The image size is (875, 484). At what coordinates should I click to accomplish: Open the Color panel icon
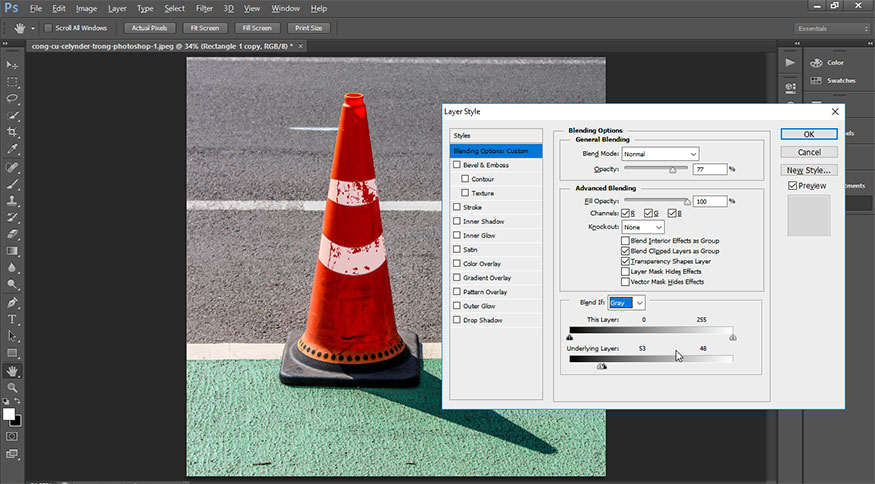[816, 62]
